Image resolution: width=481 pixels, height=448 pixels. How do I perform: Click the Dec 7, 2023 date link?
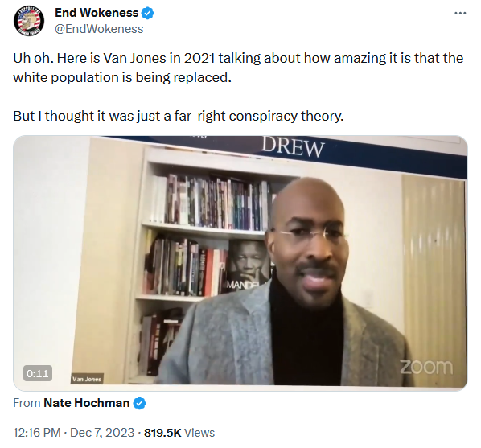tap(102, 433)
